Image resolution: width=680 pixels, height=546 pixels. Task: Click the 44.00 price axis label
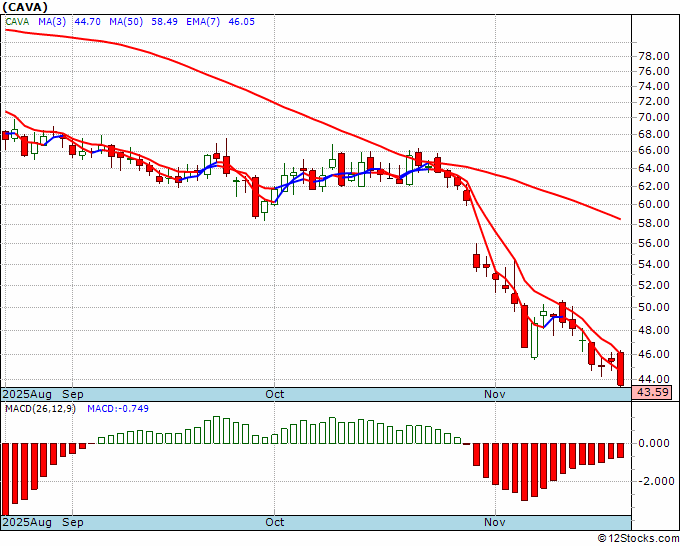tap(654, 379)
